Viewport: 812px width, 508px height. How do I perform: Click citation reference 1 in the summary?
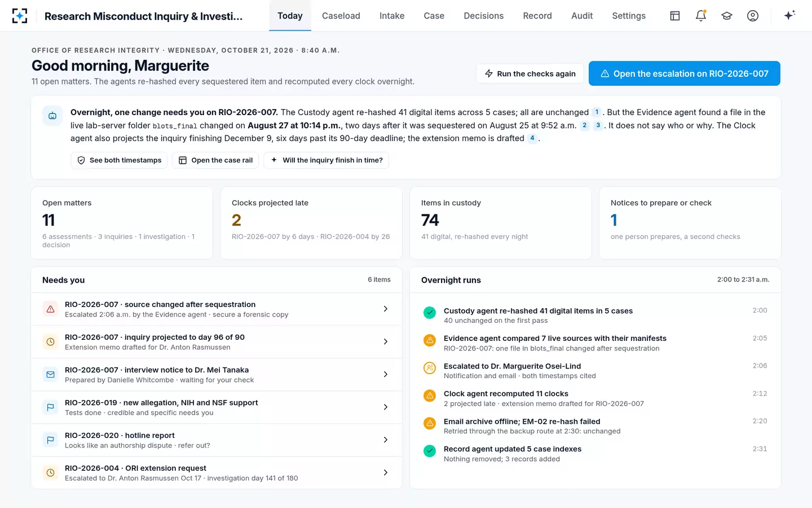[x=597, y=112]
